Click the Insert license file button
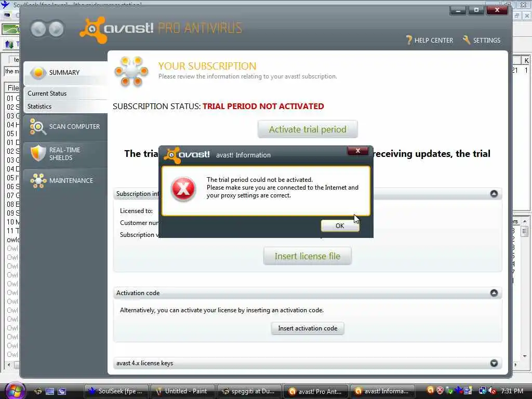 pyautogui.click(x=308, y=256)
